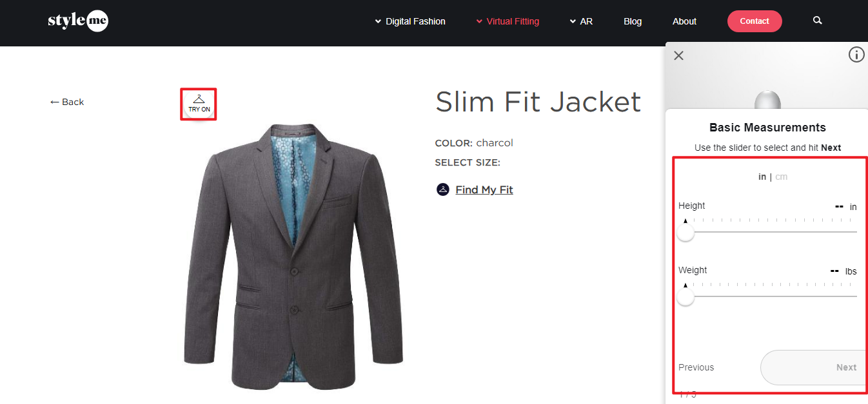The width and height of the screenshot is (868, 404).
Task: Click the Height slider handle
Action: [x=686, y=233]
